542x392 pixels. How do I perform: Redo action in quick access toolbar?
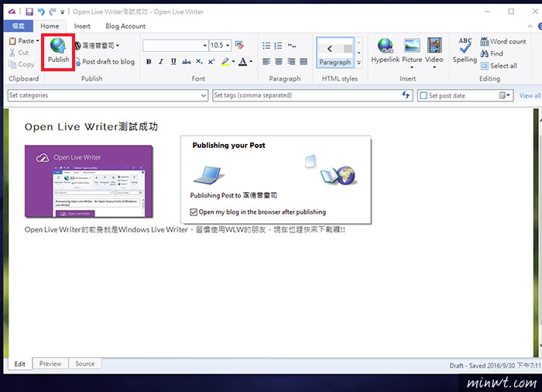[52, 12]
